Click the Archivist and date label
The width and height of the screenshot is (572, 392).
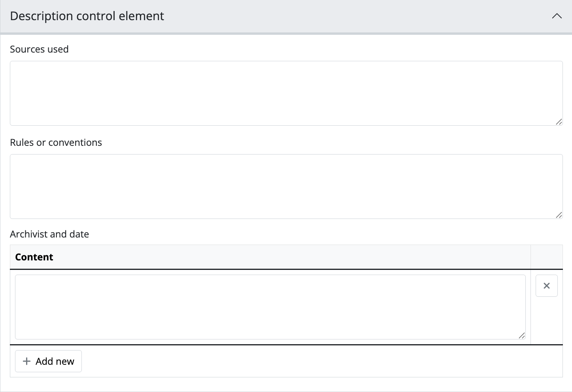click(49, 234)
